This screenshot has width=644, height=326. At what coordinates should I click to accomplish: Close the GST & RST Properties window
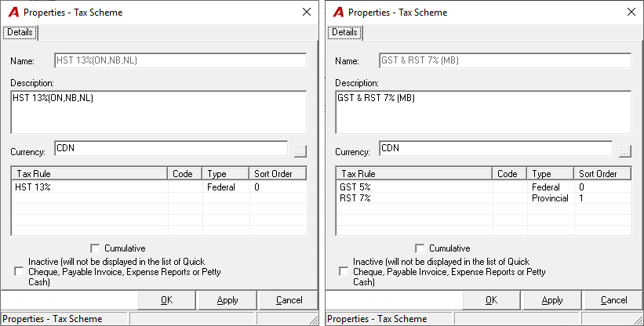(631, 13)
